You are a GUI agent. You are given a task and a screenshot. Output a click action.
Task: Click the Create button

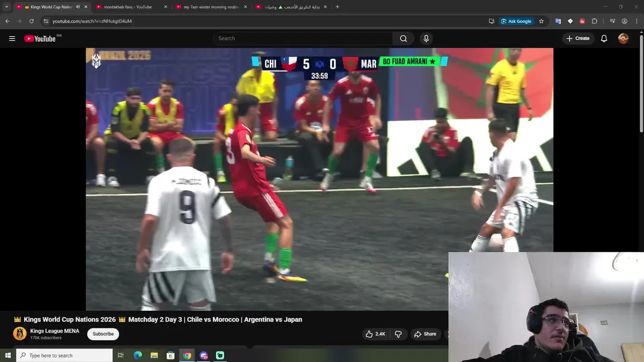[578, 38]
